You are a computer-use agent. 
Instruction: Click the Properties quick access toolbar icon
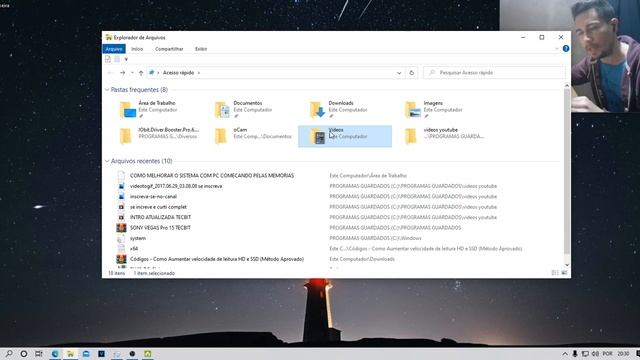point(108,59)
